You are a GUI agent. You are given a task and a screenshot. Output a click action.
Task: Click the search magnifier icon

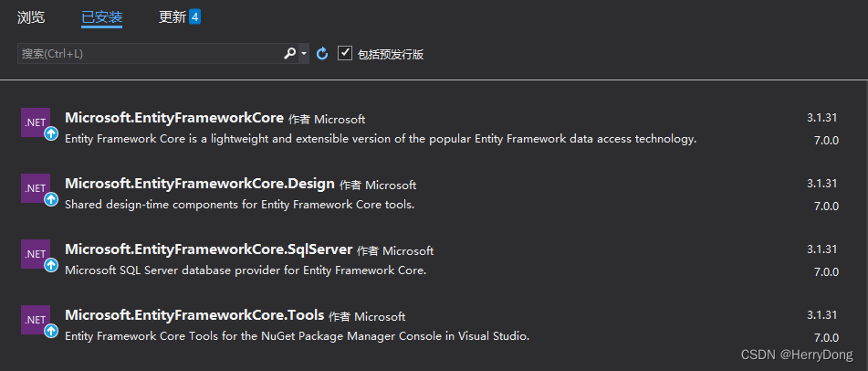tap(289, 54)
